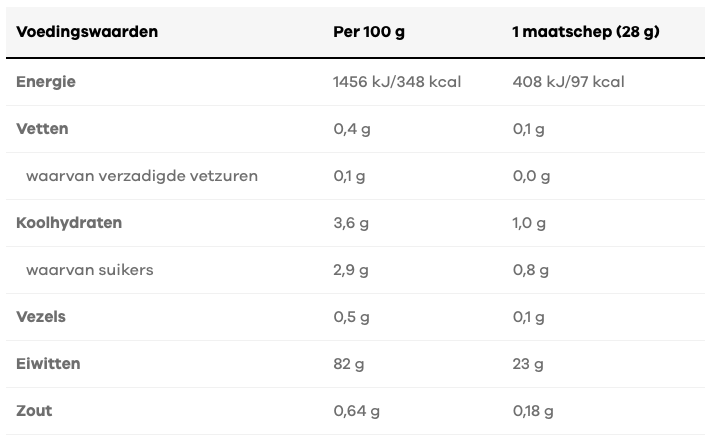Click the 82 g protein value
713x445 pixels.
pos(349,364)
